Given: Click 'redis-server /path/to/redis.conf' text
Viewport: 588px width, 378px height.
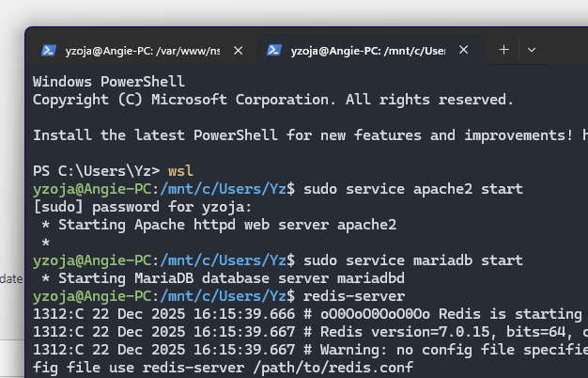Looking at the screenshot, I should (x=278, y=367).
